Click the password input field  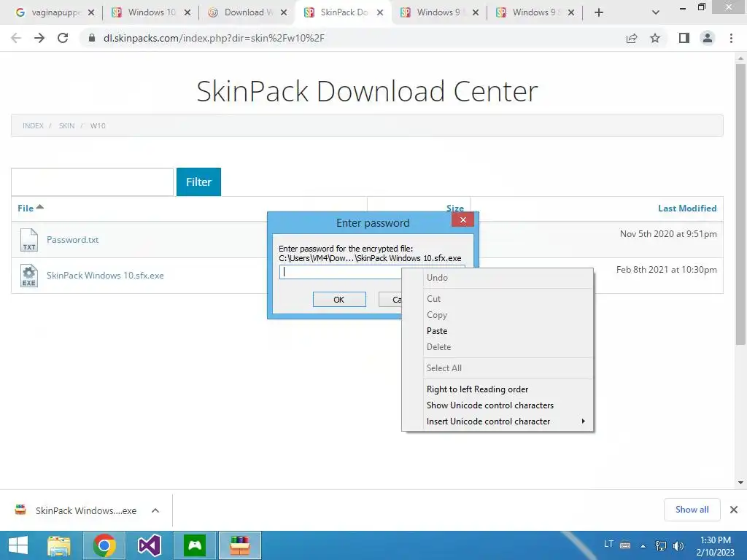click(340, 272)
